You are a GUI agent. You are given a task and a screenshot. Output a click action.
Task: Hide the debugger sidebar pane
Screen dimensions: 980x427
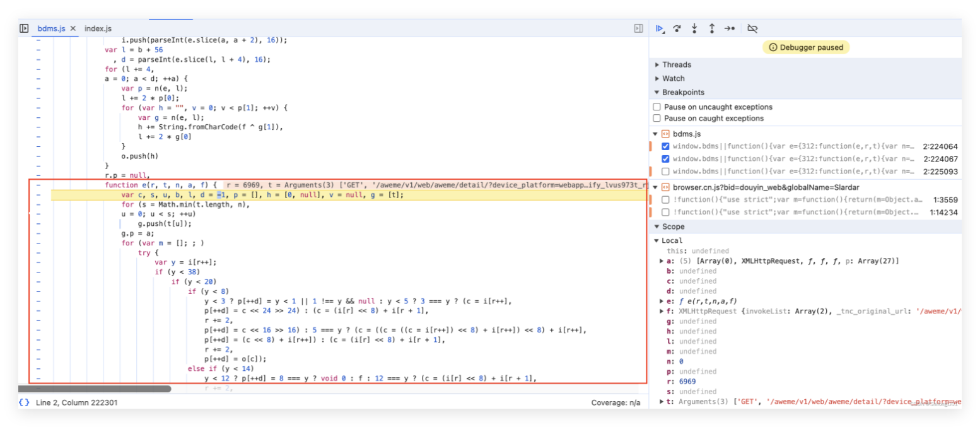tap(638, 28)
